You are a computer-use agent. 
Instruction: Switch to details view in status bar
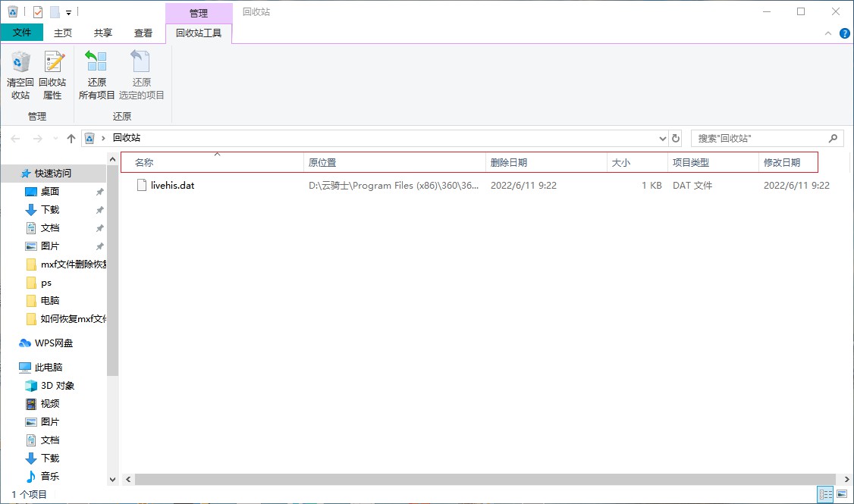[x=826, y=494]
